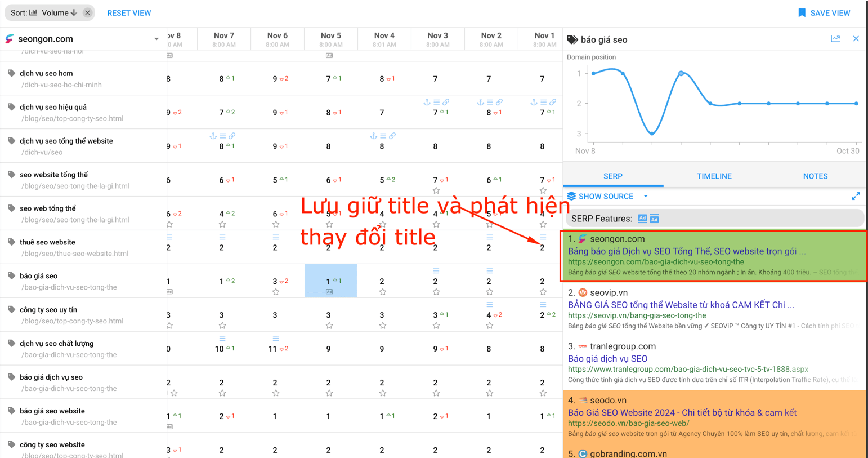868x458 pixels.
Task: Click the tag icon beside công ty seo website
Action: (11, 444)
